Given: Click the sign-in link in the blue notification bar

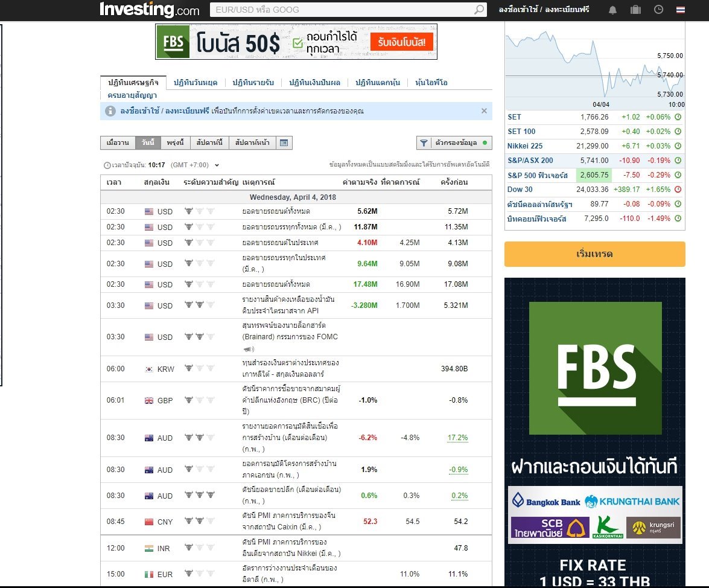Looking at the screenshot, I should [165, 111].
